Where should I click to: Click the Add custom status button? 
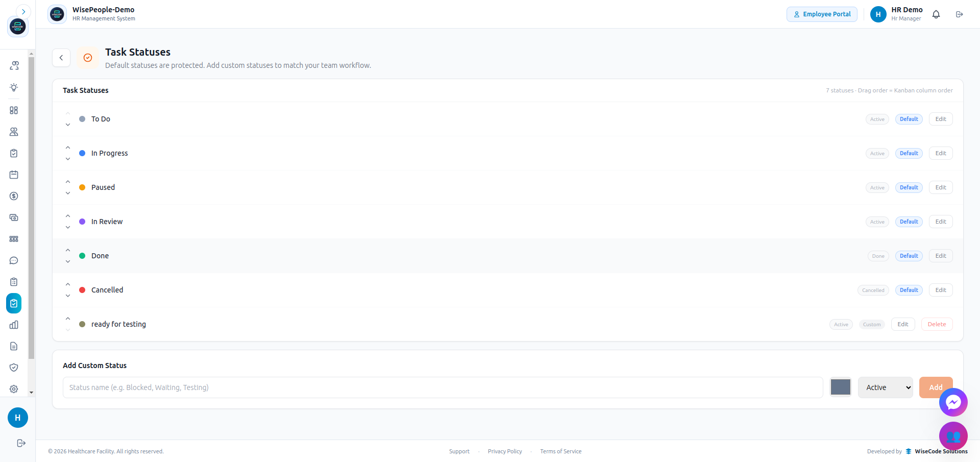(x=936, y=387)
